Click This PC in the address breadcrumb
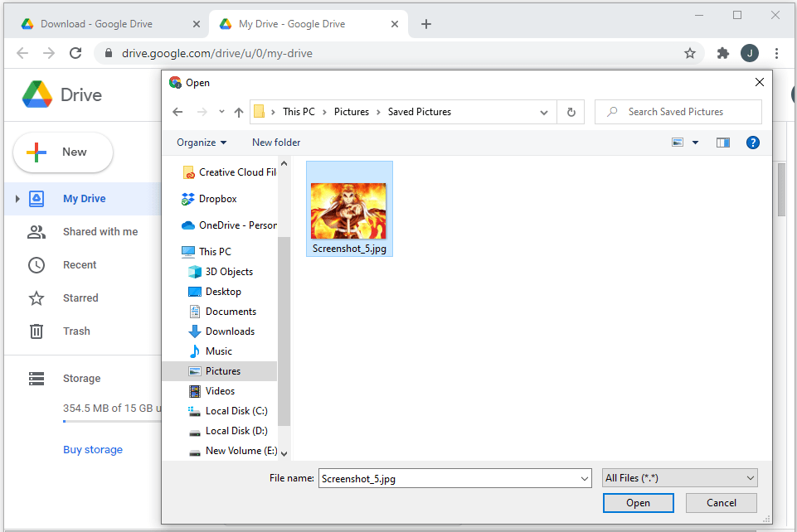 point(299,112)
